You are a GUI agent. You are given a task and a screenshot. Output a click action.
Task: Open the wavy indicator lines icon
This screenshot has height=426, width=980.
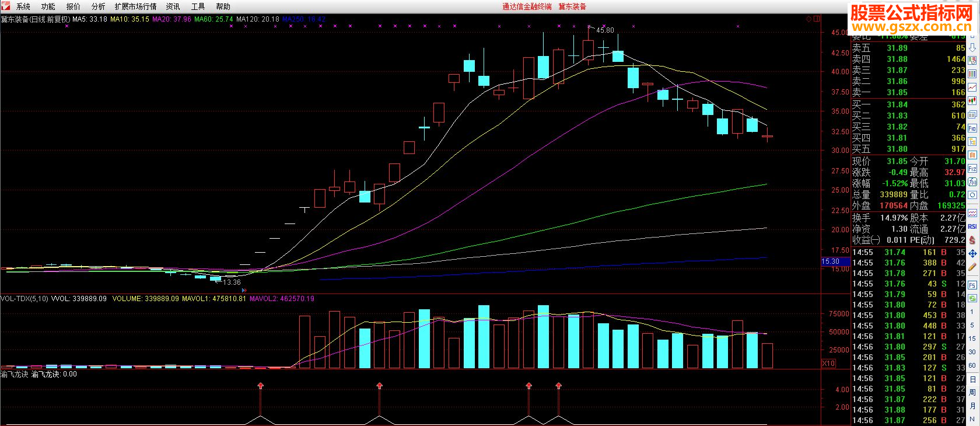[x=972, y=212]
